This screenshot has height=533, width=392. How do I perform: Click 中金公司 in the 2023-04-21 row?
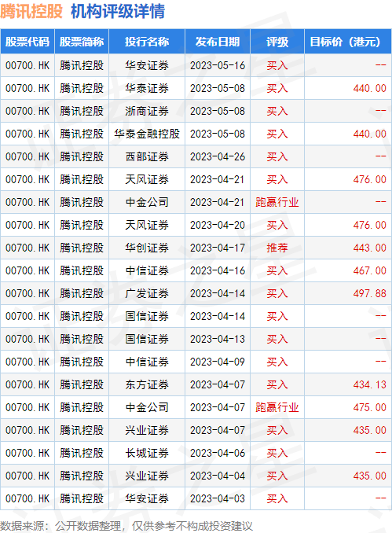[x=147, y=202]
